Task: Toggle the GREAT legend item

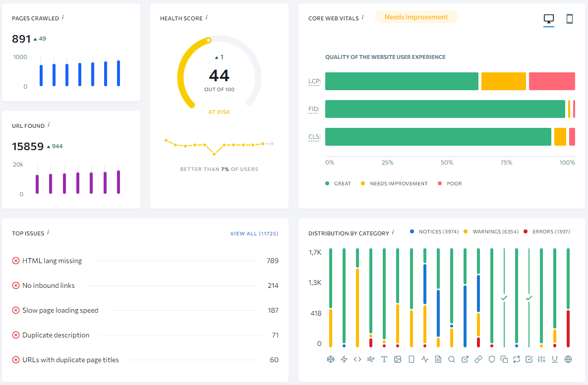Action: pos(338,183)
